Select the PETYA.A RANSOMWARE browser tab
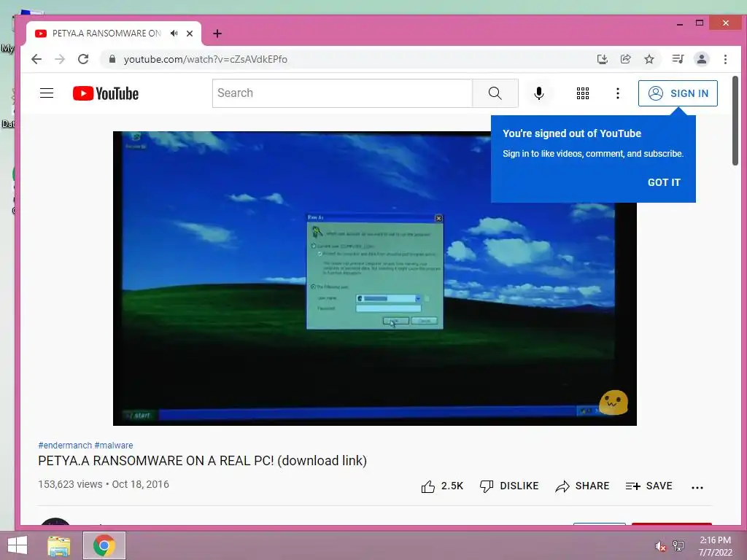Image resolution: width=747 pixels, height=560 pixels. (x=113, y=34)
